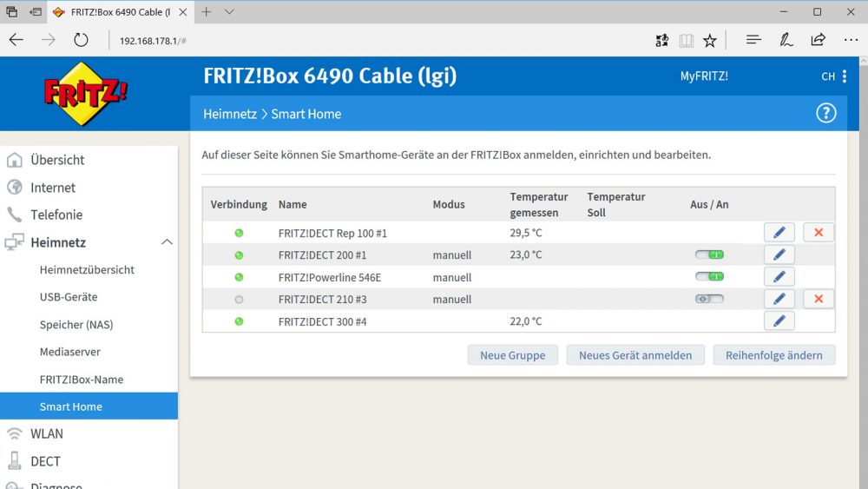The height and width of the screenshot is (489, 868).
Task: Select Smart Home submenu item
Action: point(89,406)
